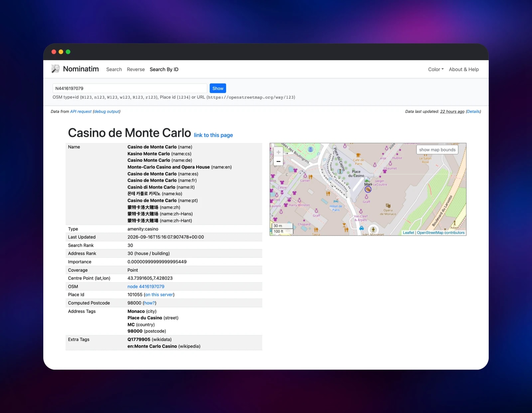532x413 pixels.
Task: Click the '22 hours ago' update time
Action: (x=452, y=111)
